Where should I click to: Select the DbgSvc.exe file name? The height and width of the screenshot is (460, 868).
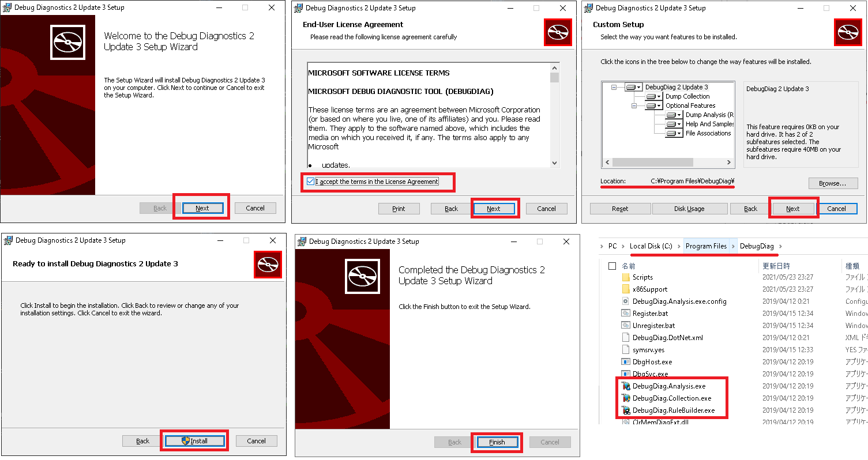click(x=650, y=374)
